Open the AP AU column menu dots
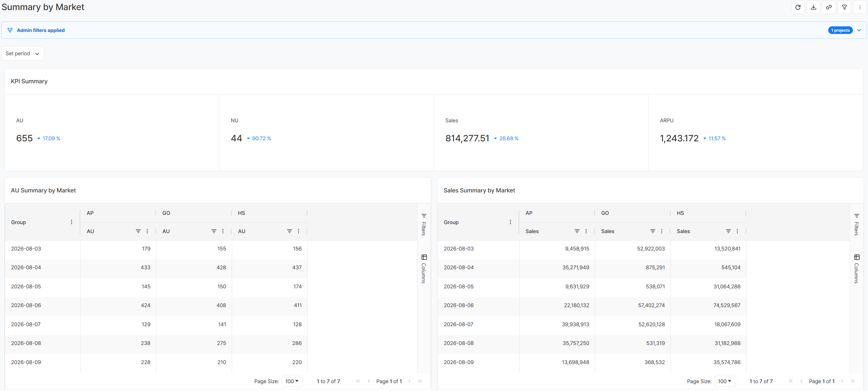The width and height of the screenshot is (868, 391). click(x=147, y=231)
